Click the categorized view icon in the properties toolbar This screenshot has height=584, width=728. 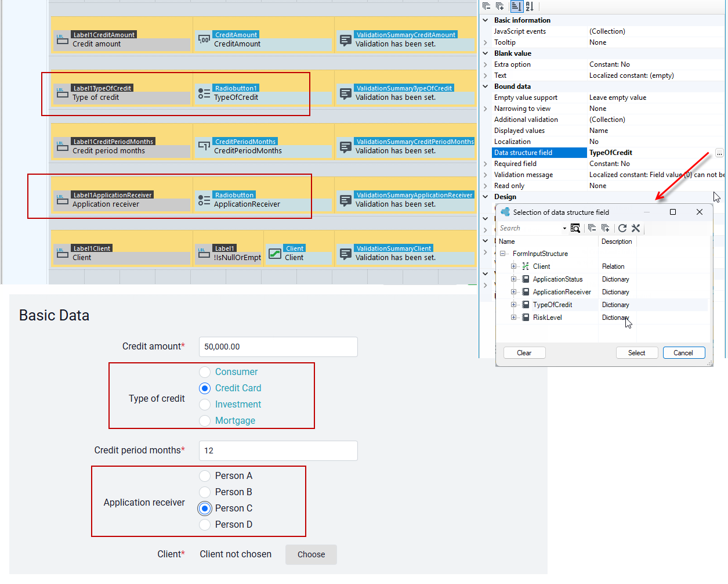tap(516, 6)
